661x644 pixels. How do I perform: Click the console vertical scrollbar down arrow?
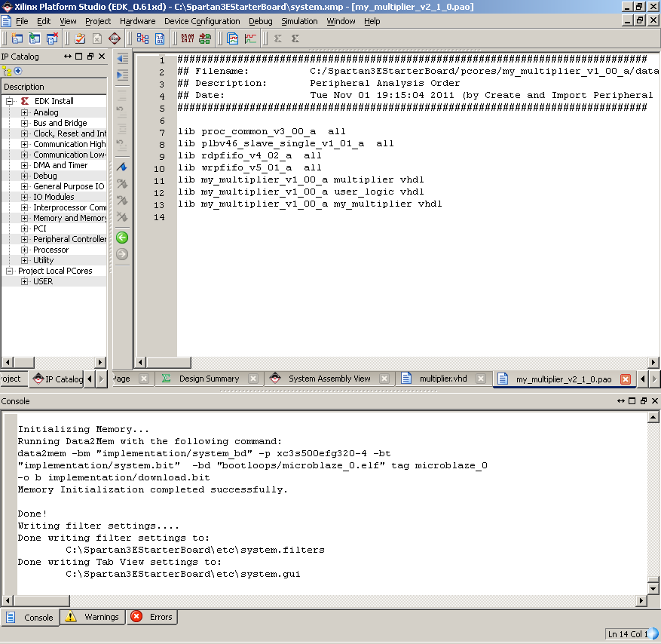653,588
